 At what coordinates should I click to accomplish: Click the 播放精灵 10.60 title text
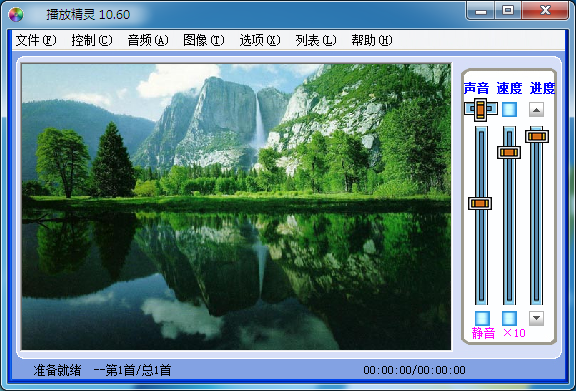coord(88,15)
